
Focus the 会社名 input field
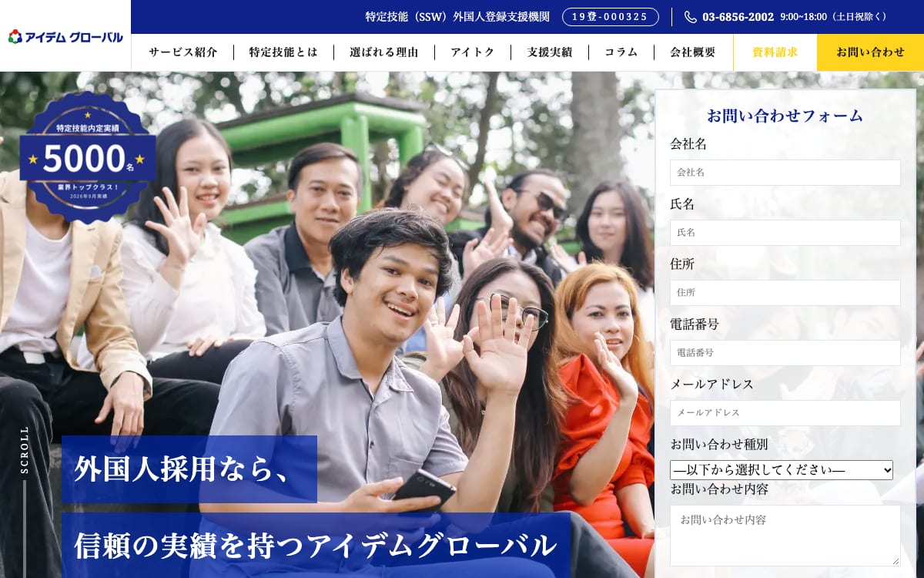click(x=785, y=173)
